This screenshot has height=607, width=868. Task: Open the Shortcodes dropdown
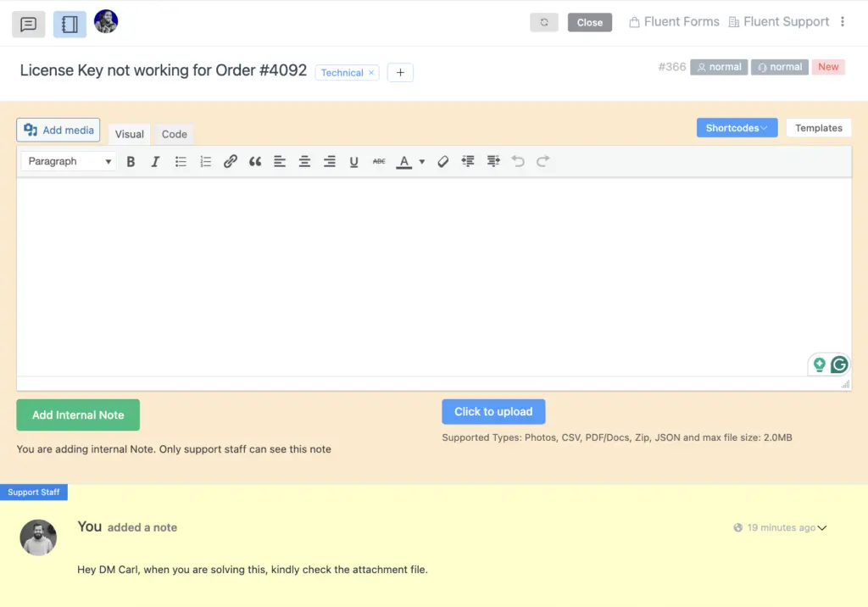736,127
